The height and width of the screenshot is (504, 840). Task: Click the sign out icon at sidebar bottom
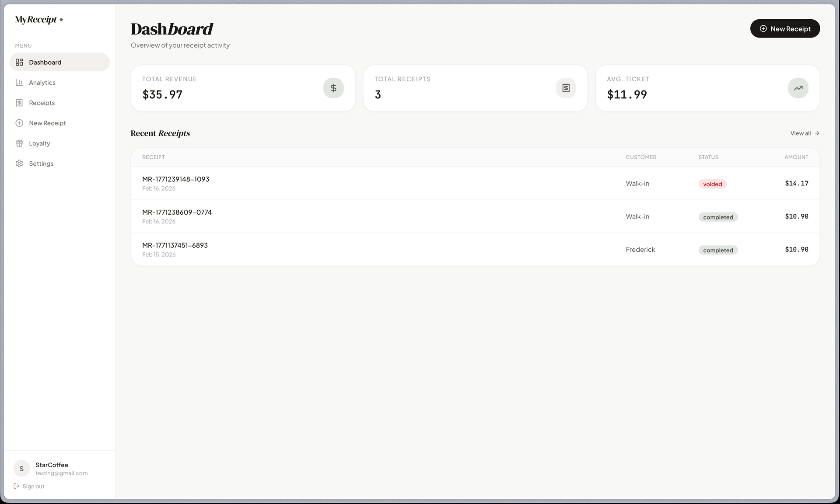click(16, 486)
